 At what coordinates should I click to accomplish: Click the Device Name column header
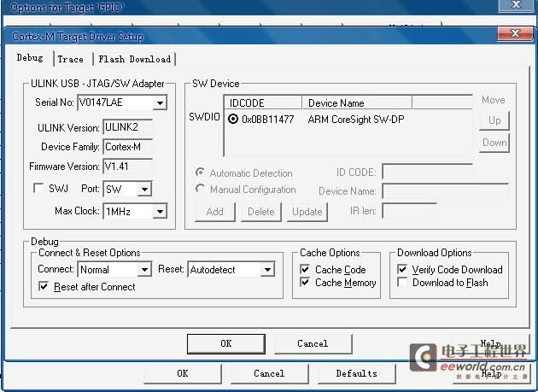point(357,102)
